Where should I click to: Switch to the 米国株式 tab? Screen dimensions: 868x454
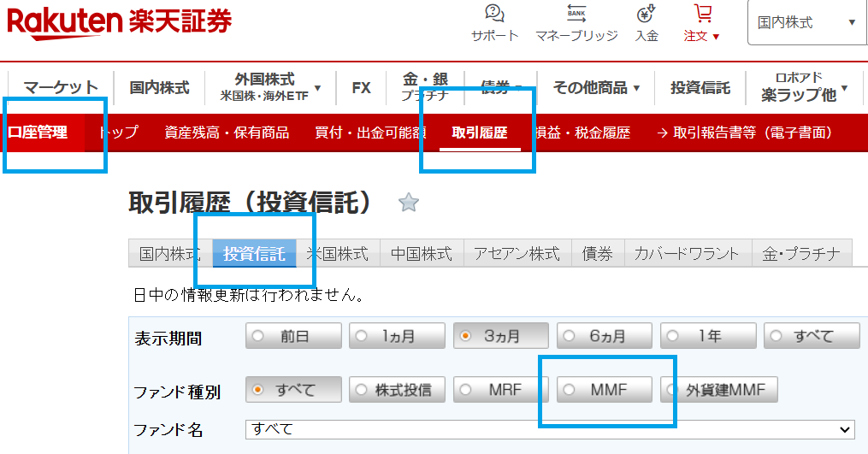click(x=338, y=254)
